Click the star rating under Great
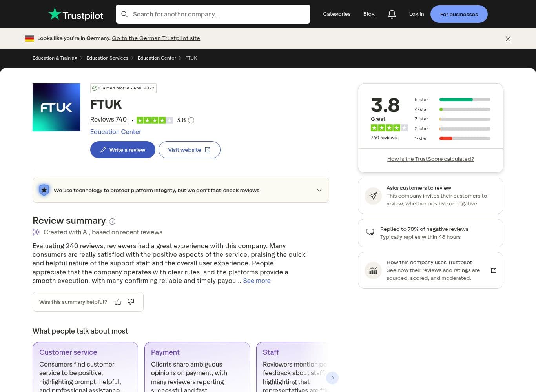Viewport: 536px width, 392px height. [389, 128]
